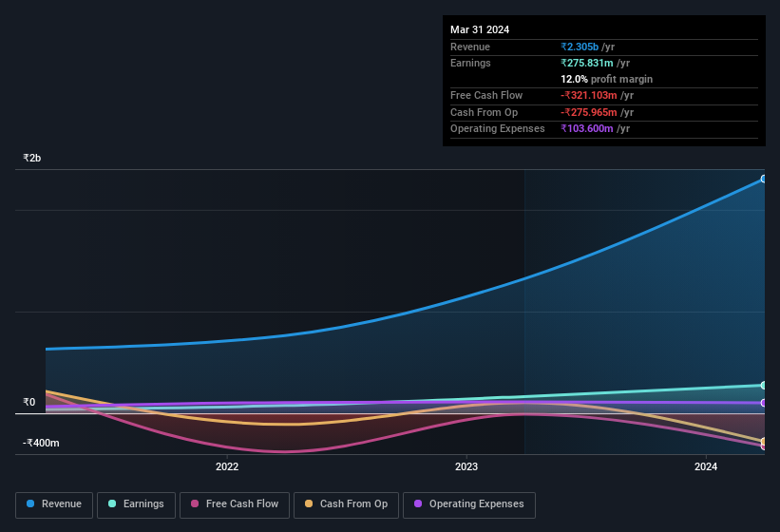Screen dimensions: 780x532
Task: Click the Operating Expenses endpoint marker
Action: click(x=764, y=403)
